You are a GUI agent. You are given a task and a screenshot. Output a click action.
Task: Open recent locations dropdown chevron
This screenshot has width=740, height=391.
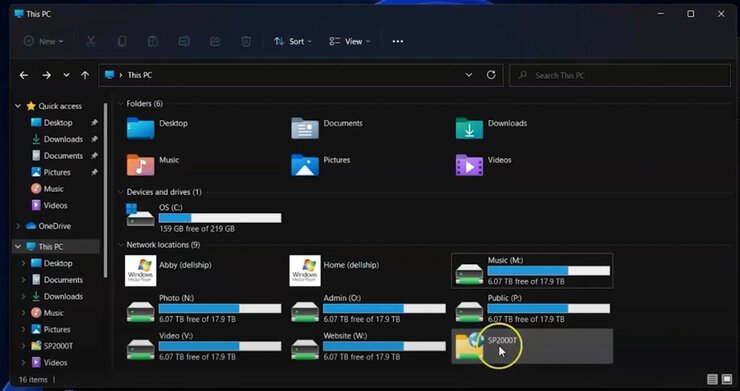pos(66,75)
